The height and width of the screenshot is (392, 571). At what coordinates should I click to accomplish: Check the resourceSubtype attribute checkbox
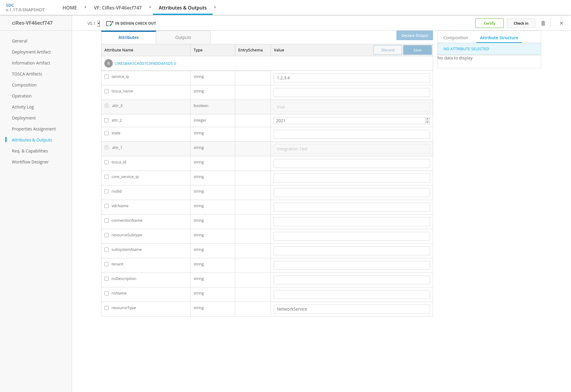click(106, 235)
